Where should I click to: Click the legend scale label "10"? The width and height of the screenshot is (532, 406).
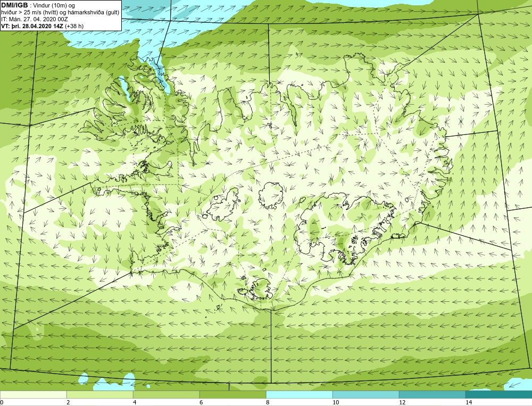click(336, 402)
